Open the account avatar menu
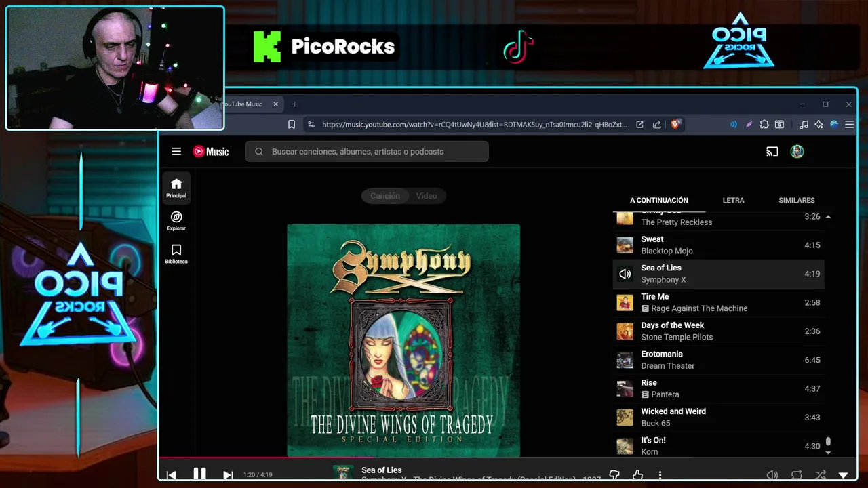The image size is (868, 488). tap(797, 152)
